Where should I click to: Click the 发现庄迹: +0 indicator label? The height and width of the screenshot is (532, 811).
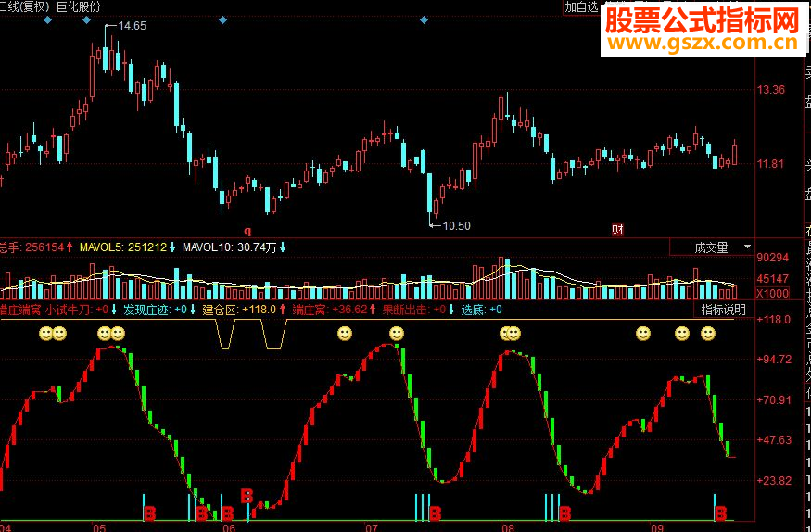[159, 310]
